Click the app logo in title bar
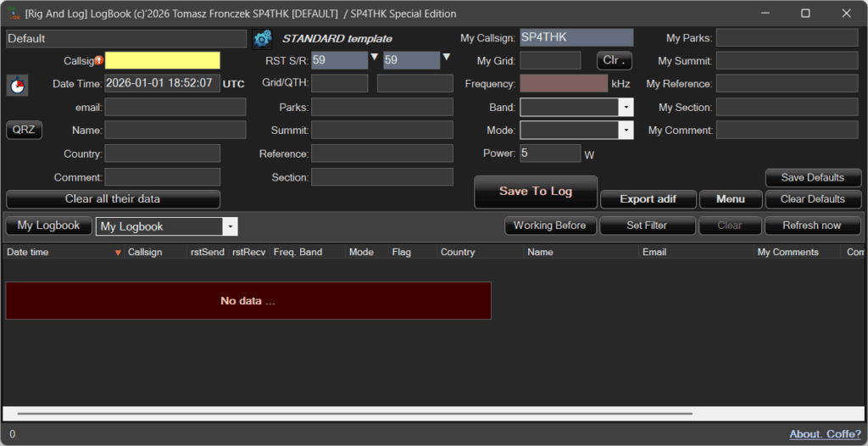This screenshot has width=868, height=446. pyautogui.click(x=13, y=14)
